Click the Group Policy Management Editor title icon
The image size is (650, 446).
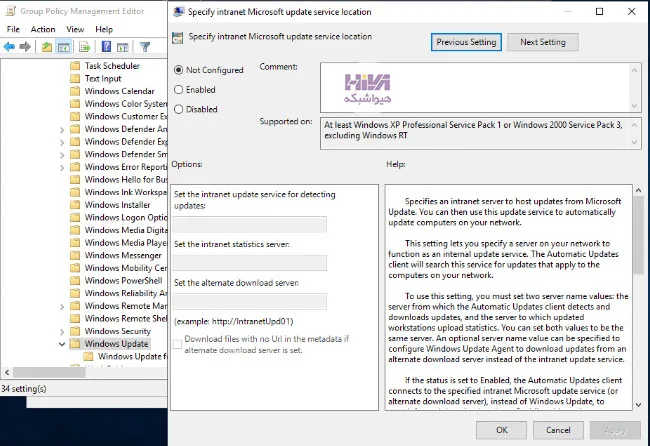(x=11, y=11)
